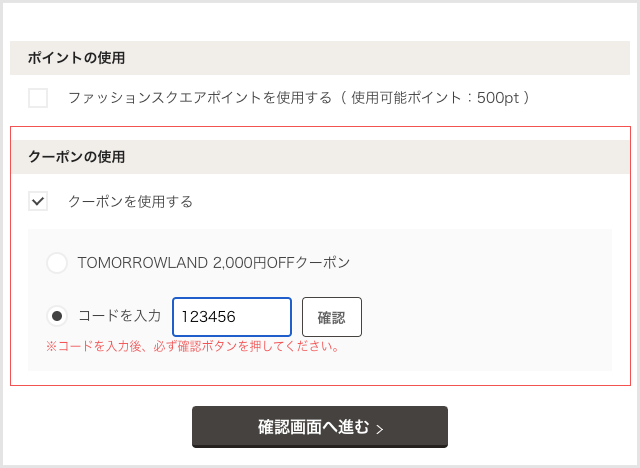Uncheck the クーポンを使用する checkbox
Screen dimensions: 640x468
tap(38, 201)
